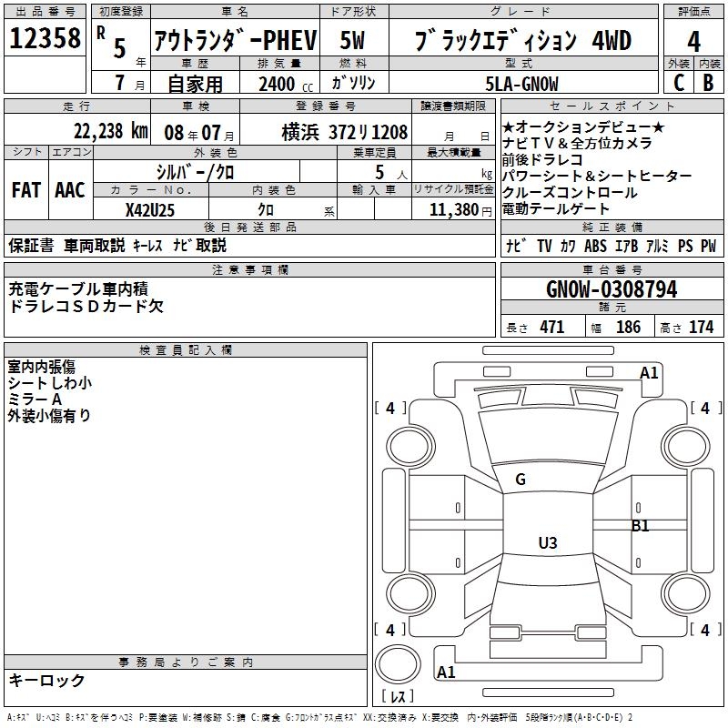Click the interior grade B
Image resolution: width=728 pixels, height=728 pixels.
pyautogui.click(x=709, y=82)
